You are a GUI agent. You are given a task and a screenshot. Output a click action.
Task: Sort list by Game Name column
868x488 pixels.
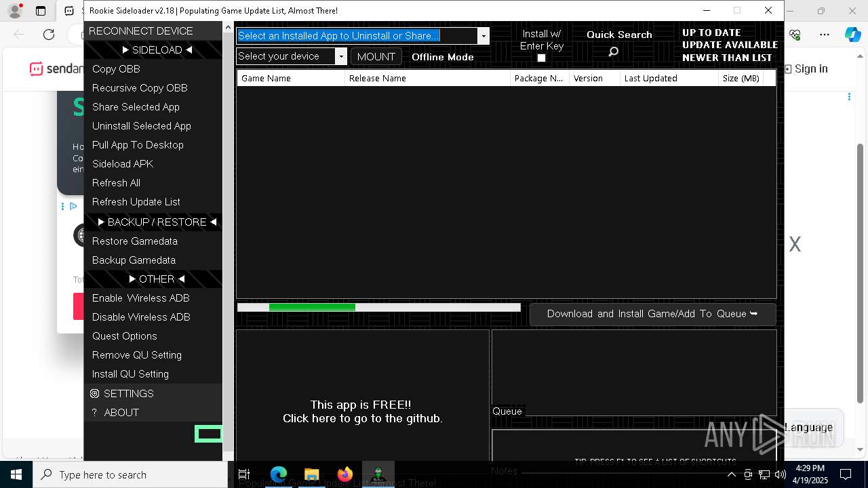point(291,78)
